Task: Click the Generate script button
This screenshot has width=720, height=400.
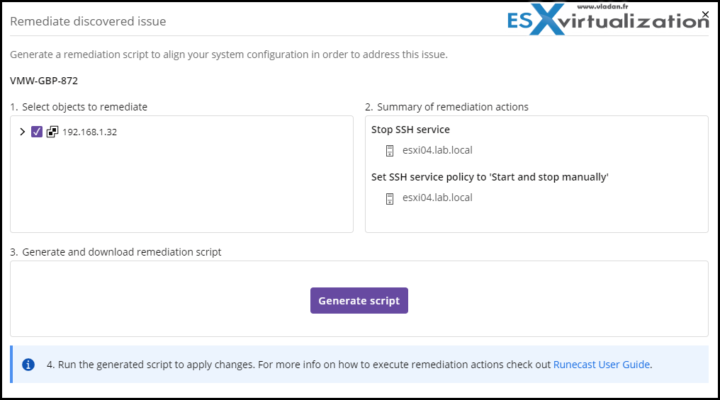Action: point(359,300)
